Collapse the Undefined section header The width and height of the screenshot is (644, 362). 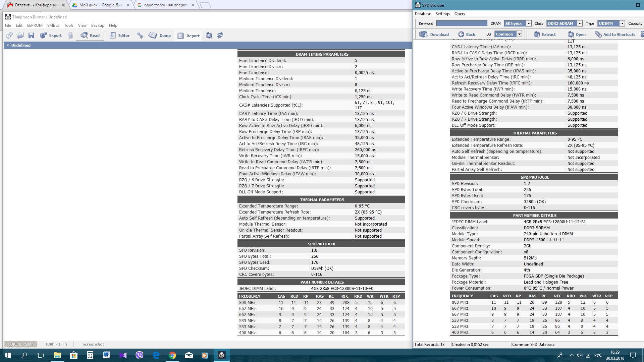click(8, 45)
